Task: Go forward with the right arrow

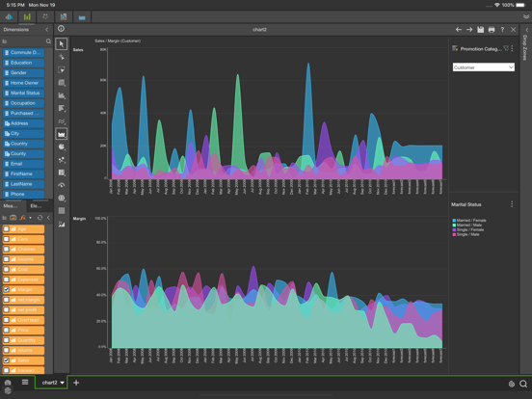Action: click(x=469, y=30)
